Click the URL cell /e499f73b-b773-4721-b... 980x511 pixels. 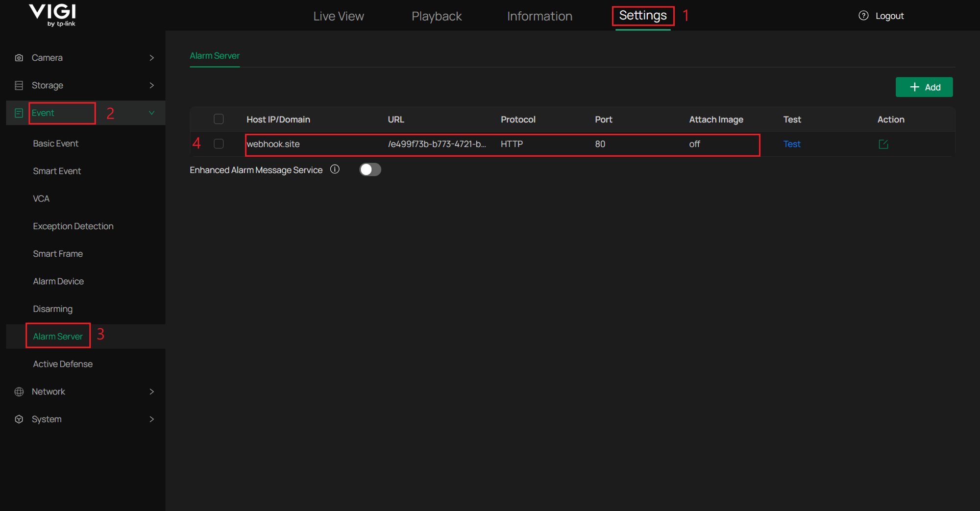437,144
